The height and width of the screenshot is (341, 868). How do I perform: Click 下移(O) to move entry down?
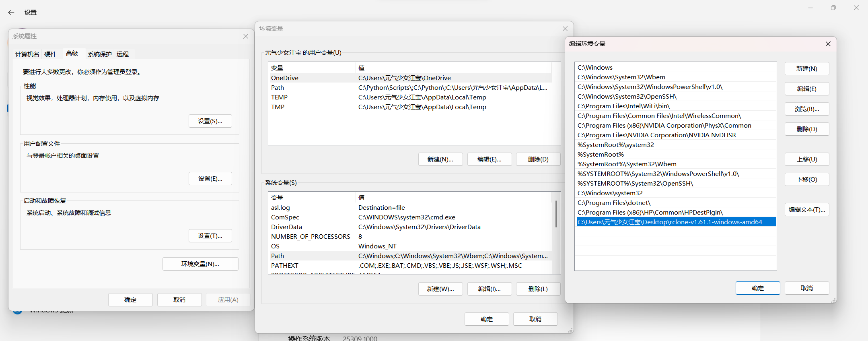[806, 180]
